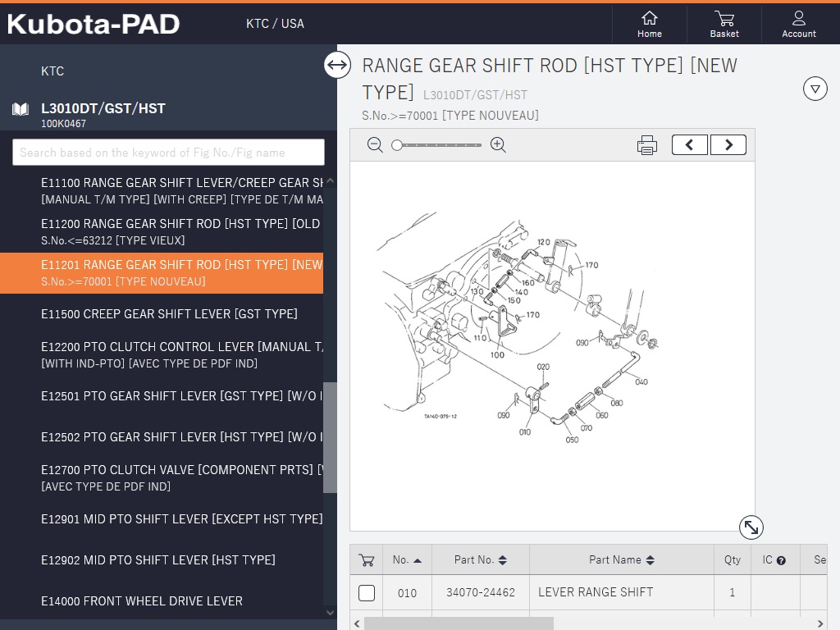Click part number 34070-24462

click(x=481, y=592)
